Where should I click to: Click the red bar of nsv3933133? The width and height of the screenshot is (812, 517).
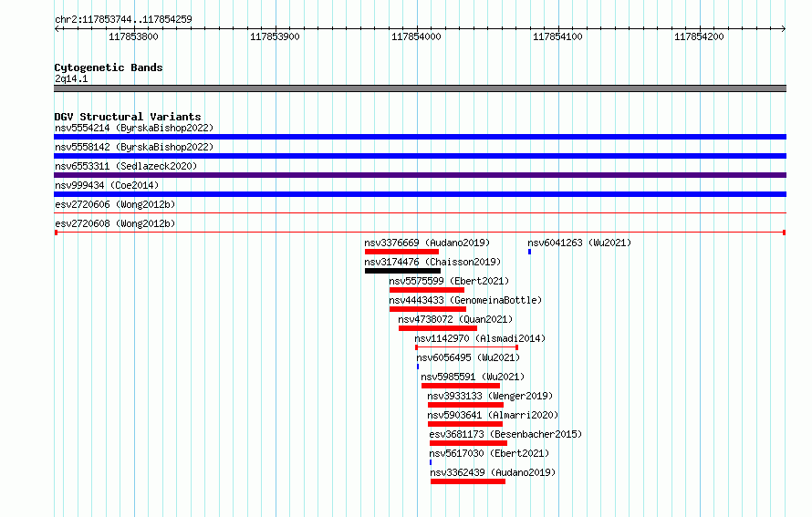pyautogui.click(x=465, y=405)
